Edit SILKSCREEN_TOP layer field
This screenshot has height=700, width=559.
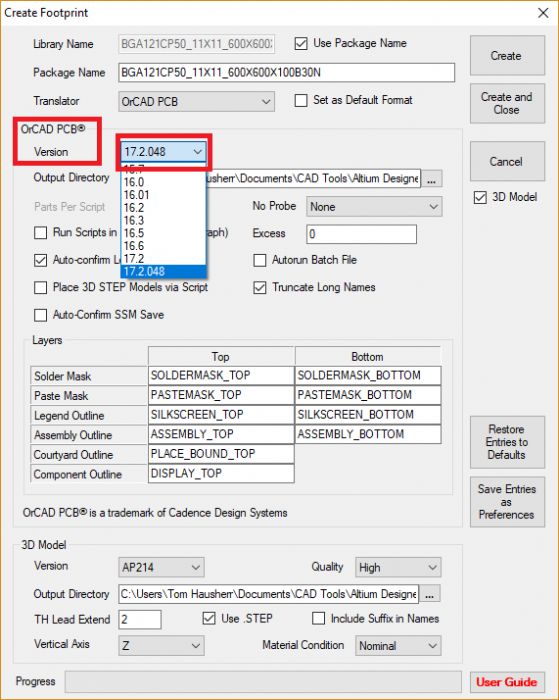[221, 415]
